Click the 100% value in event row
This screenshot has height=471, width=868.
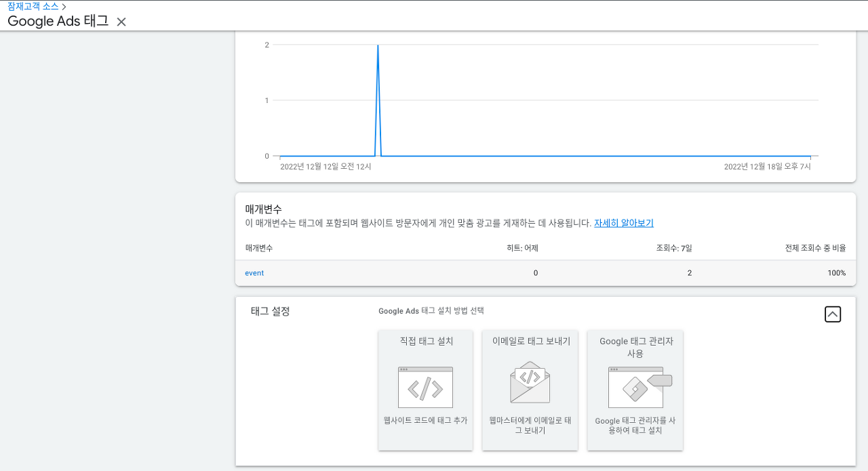coord(836,273)
